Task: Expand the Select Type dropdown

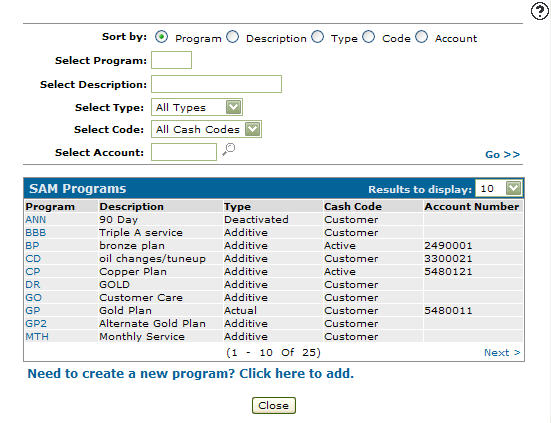Action: pos(197,107)
